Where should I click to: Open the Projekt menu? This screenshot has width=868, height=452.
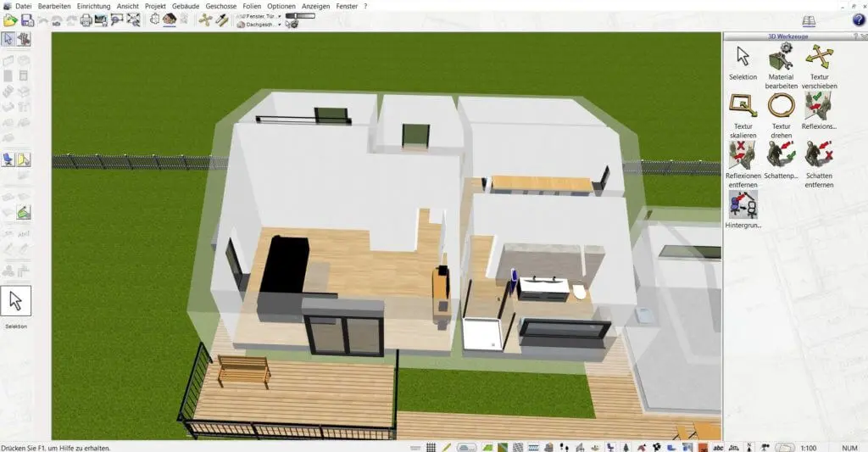click(155, 6)
